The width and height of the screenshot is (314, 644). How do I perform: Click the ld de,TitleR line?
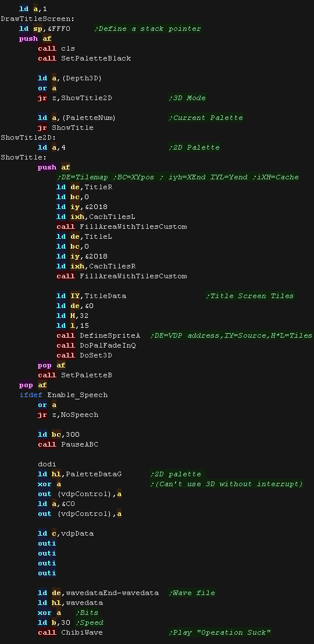(x=84, y=187)
